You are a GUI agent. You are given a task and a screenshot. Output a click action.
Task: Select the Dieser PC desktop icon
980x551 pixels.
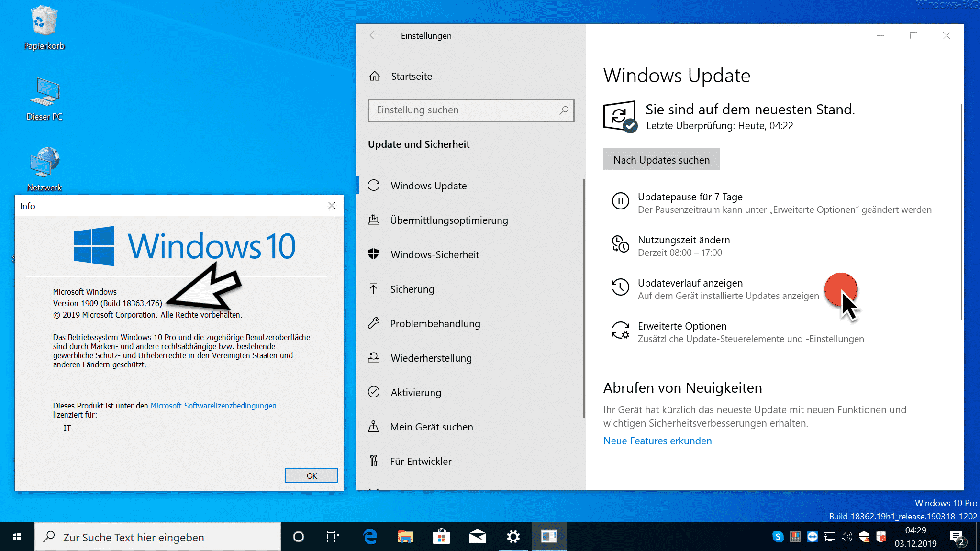pyautogui.click(x=44, y=99)
